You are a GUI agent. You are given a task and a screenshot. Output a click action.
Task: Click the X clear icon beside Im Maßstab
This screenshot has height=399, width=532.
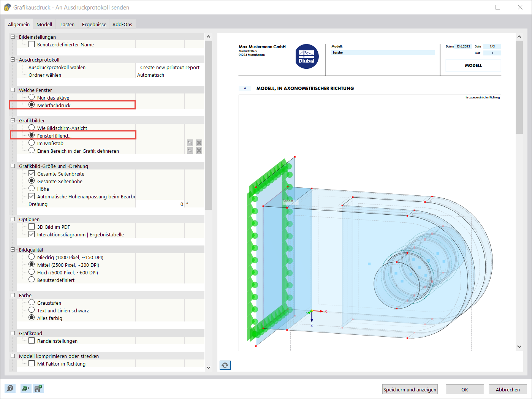tap(199, 142)
